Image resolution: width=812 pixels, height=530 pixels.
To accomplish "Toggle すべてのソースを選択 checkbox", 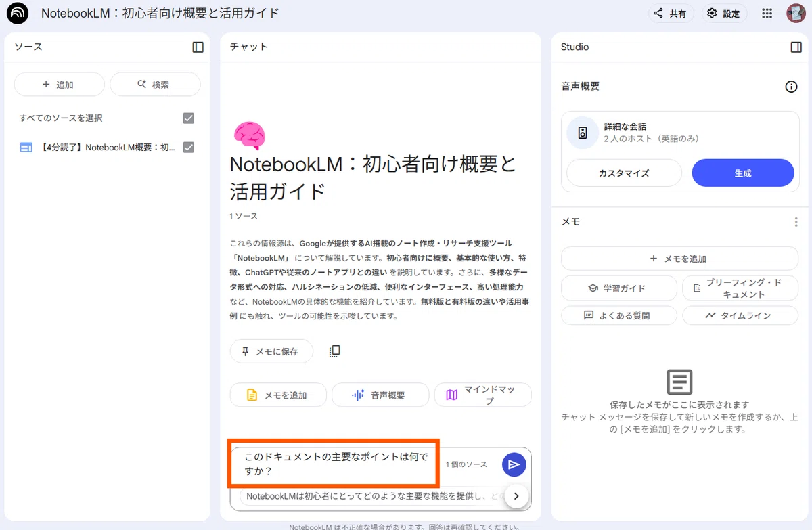I will pyautogui.click(x=189, y=118).
